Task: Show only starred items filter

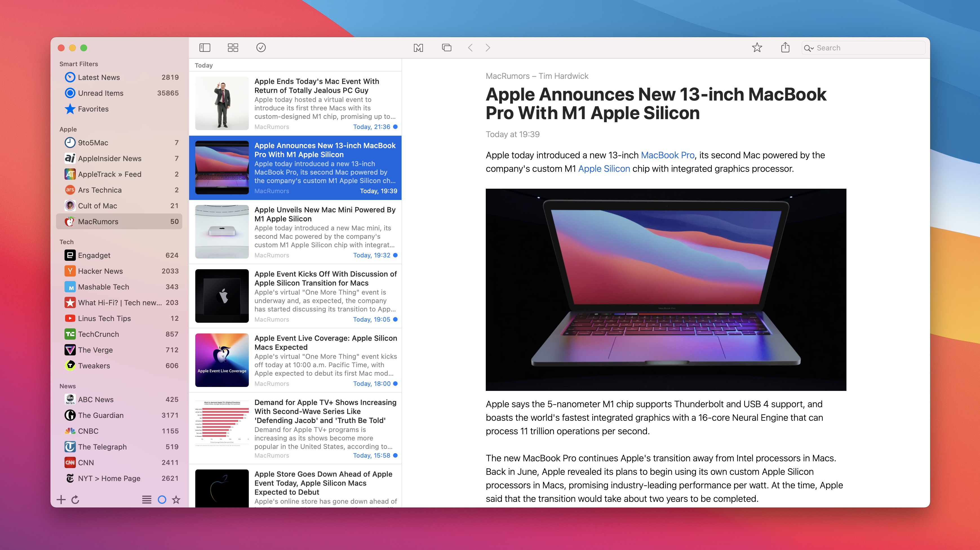Action: click(x=176, y=500)
